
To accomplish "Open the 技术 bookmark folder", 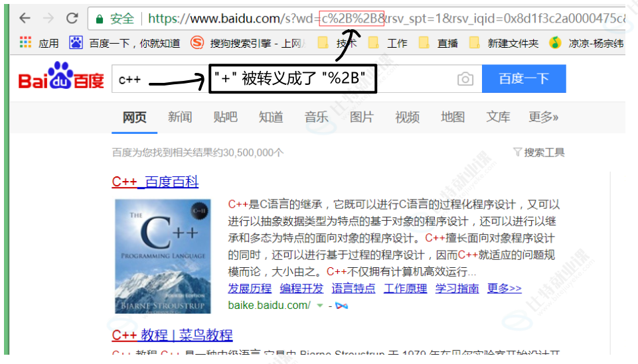I will tap(337, 42).
